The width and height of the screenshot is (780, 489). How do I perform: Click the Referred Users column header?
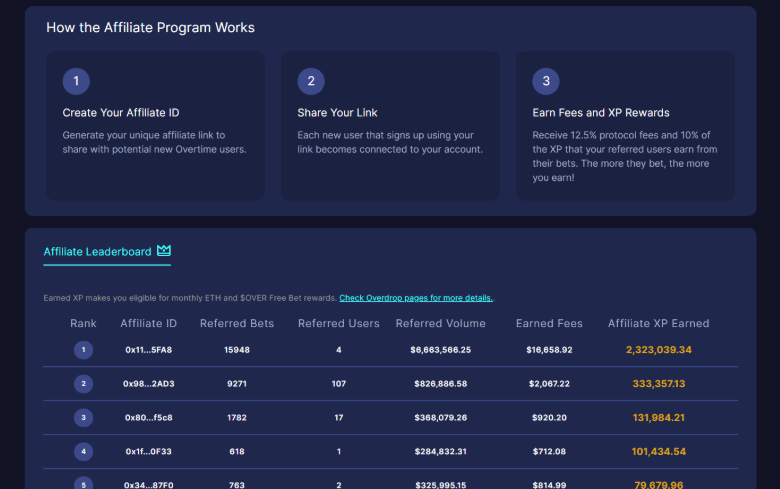click(339, 323)
